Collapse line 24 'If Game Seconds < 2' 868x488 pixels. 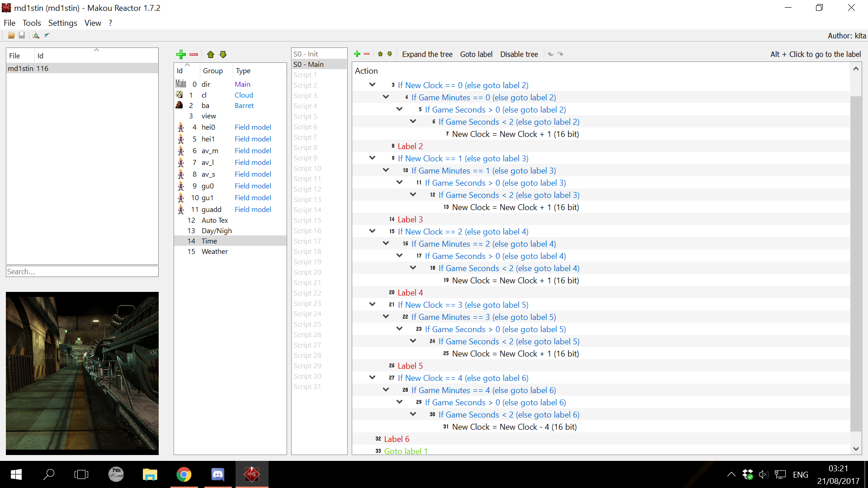coord(413,341)
